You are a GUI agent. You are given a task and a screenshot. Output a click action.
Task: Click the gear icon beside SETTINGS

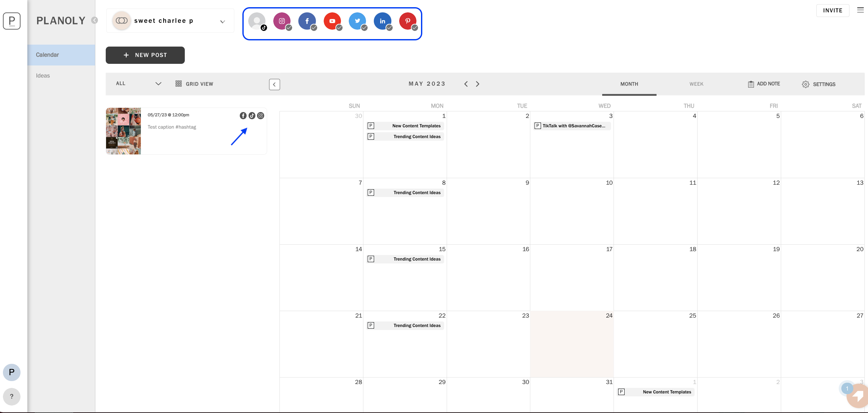coord(805,84)
